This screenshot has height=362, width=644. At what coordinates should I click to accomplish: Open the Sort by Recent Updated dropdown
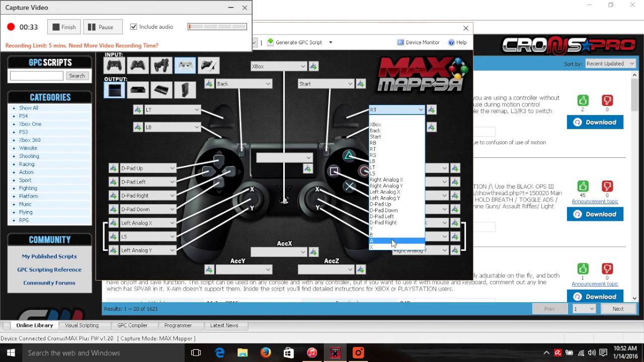610,64
